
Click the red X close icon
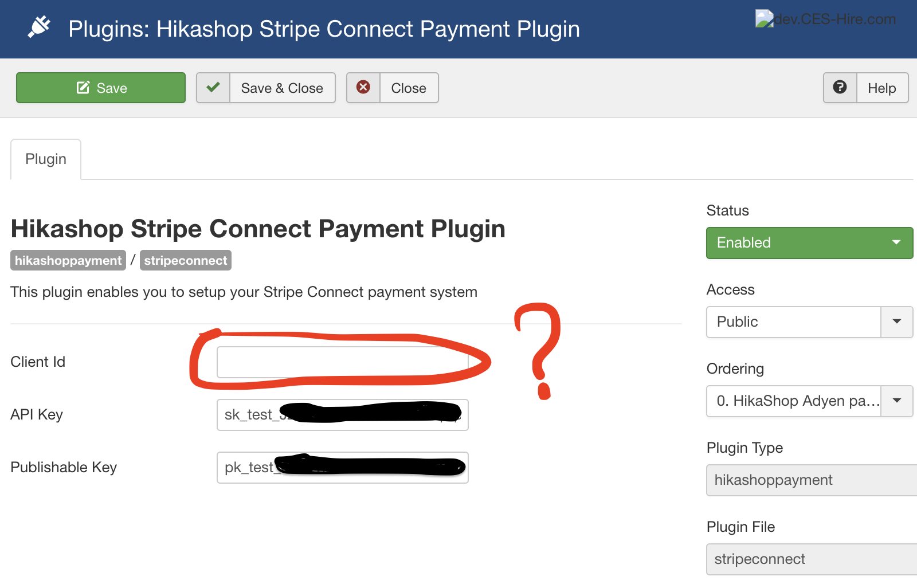363,88
